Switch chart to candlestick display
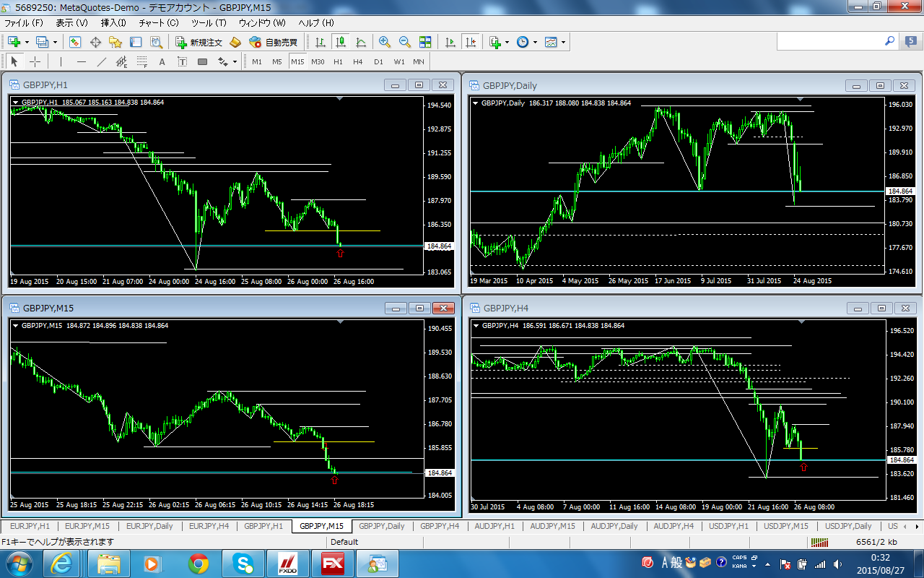924x578 pixels. click(x=341, y=42)
